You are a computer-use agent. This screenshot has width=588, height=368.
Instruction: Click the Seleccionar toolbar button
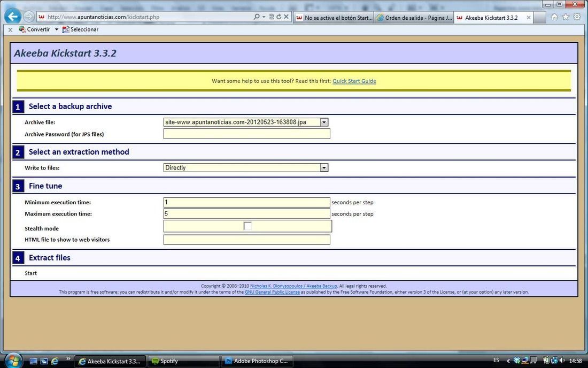[80, 29]
